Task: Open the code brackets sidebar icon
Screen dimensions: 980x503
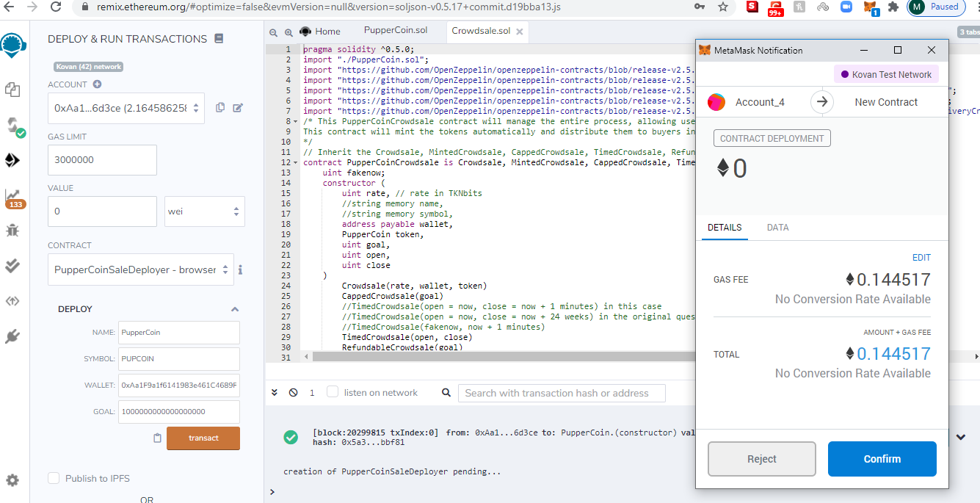Action: coord(12,301)
